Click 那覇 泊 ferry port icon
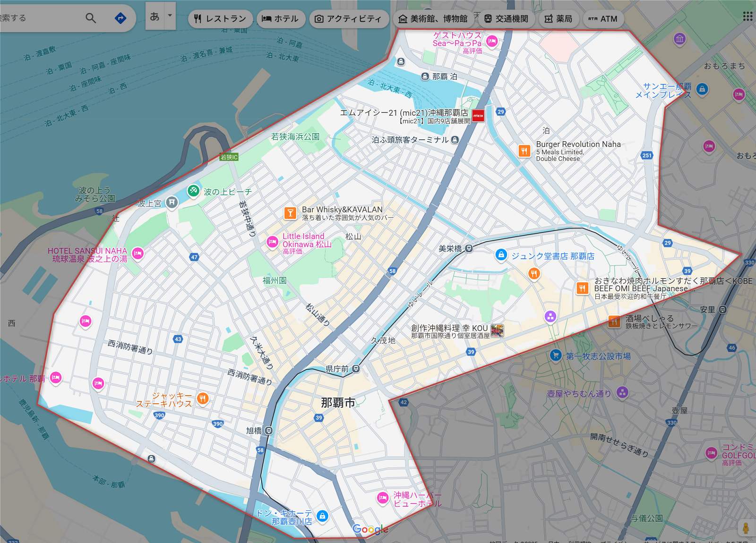Viewport: 756px width, 543px height. point(425,76)
